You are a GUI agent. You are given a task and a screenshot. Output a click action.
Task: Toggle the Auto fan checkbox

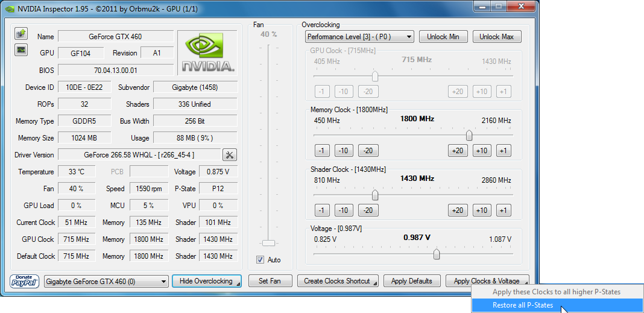tap(260, 260)
